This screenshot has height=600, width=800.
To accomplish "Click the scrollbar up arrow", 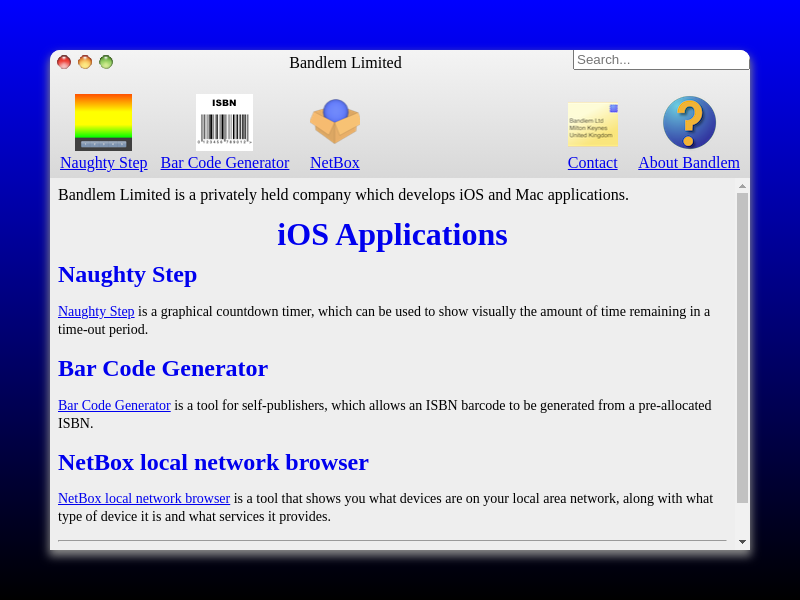I will coord(742,186).
